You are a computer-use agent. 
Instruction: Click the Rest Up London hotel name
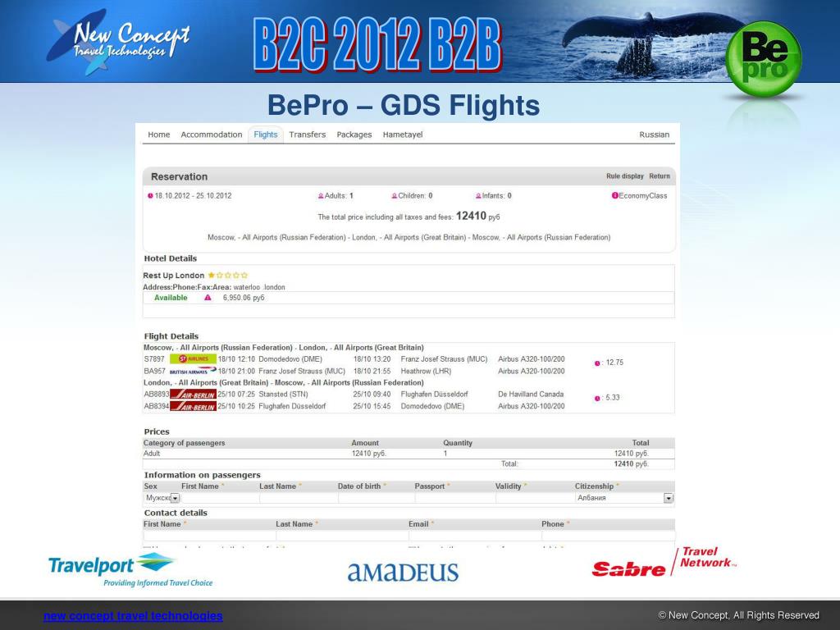point(174,276)
